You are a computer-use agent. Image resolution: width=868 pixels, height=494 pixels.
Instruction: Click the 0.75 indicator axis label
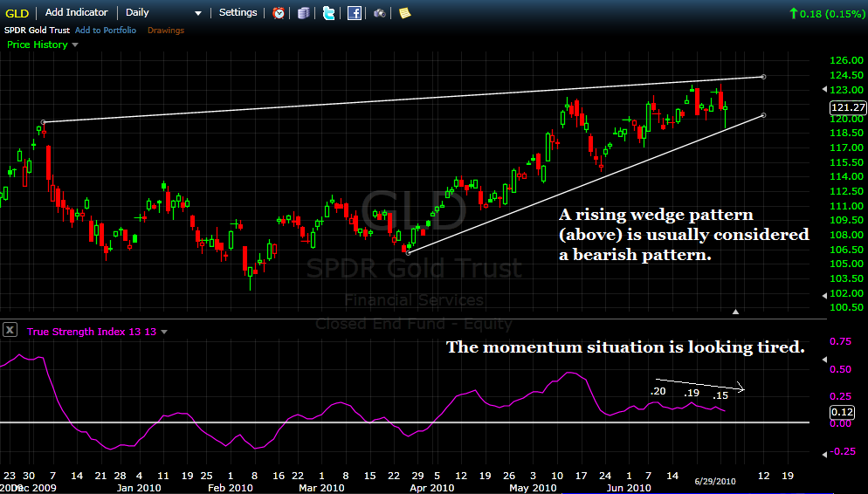tap(840, 341)
